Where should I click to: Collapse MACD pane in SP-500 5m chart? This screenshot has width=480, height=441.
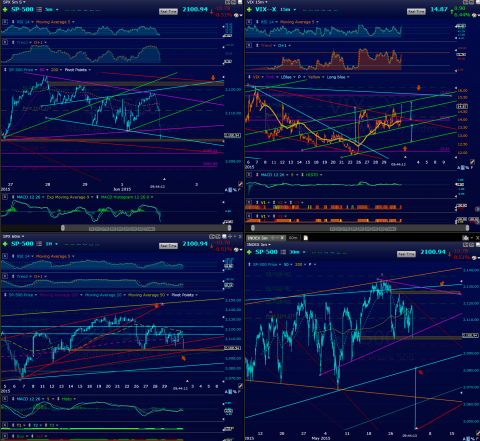pyautogui.click(x=5, y=197)
